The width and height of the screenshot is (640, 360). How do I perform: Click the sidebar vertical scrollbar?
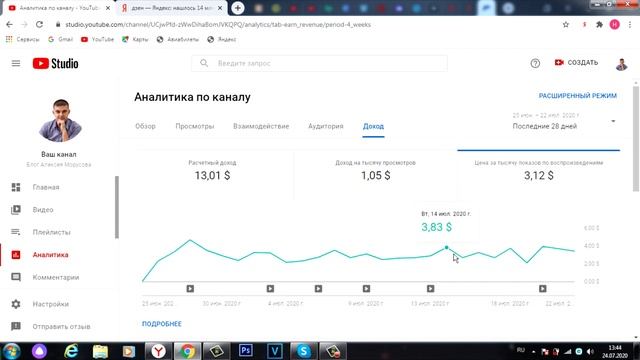click(117, 207)
